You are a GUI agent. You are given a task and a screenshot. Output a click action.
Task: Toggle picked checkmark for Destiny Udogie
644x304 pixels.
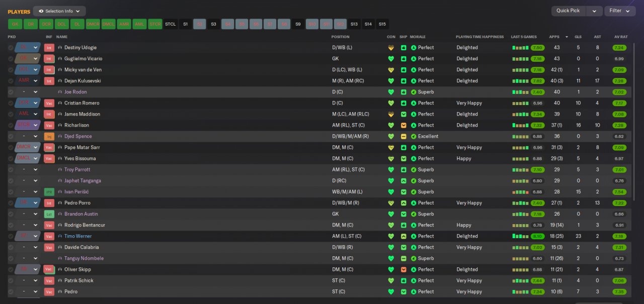(11, 48)
